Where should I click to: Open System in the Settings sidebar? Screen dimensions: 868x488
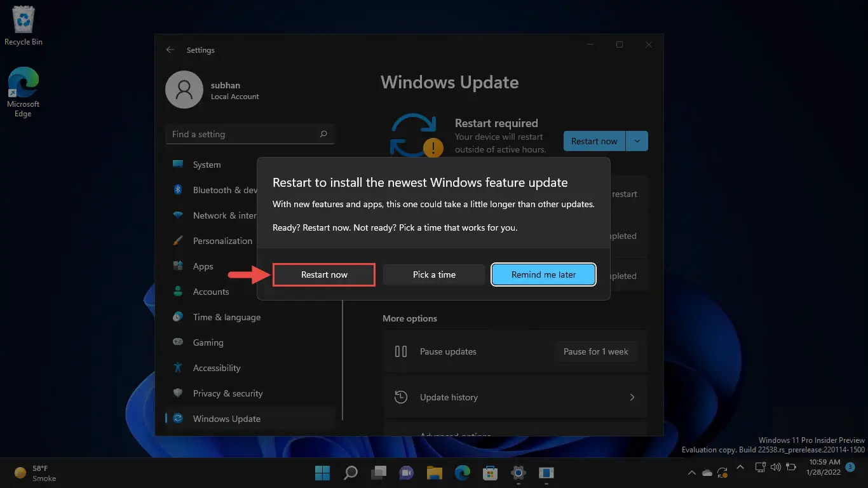point(250,165)
